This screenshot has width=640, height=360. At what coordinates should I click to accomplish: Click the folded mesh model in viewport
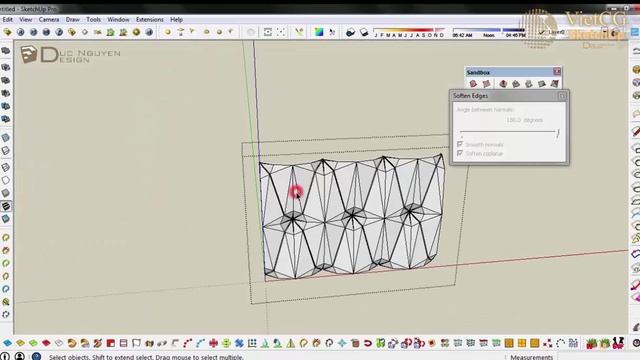click(x=352, y=216)
